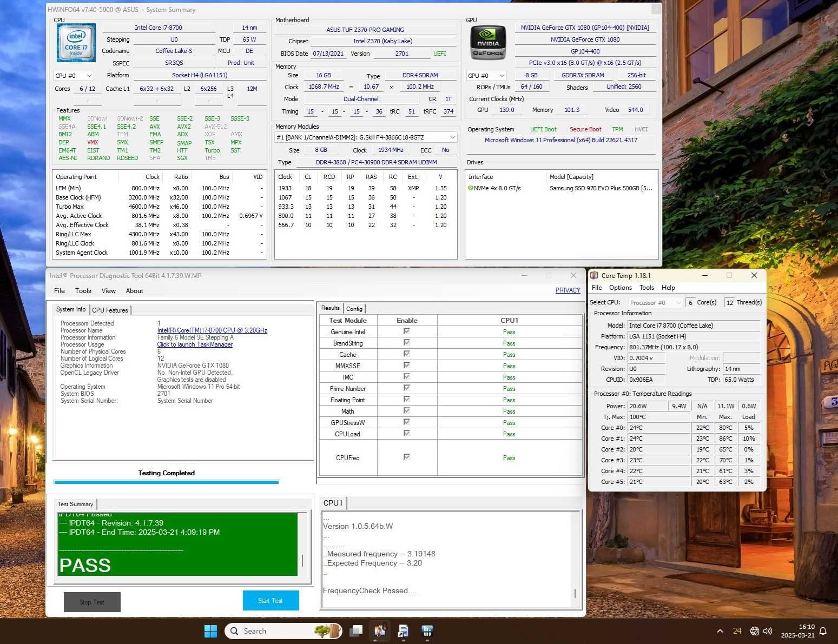Image resolution: width=838 pixels, height=644 pixels.
Task: Show hidden system tray icons
Action: 720,631
